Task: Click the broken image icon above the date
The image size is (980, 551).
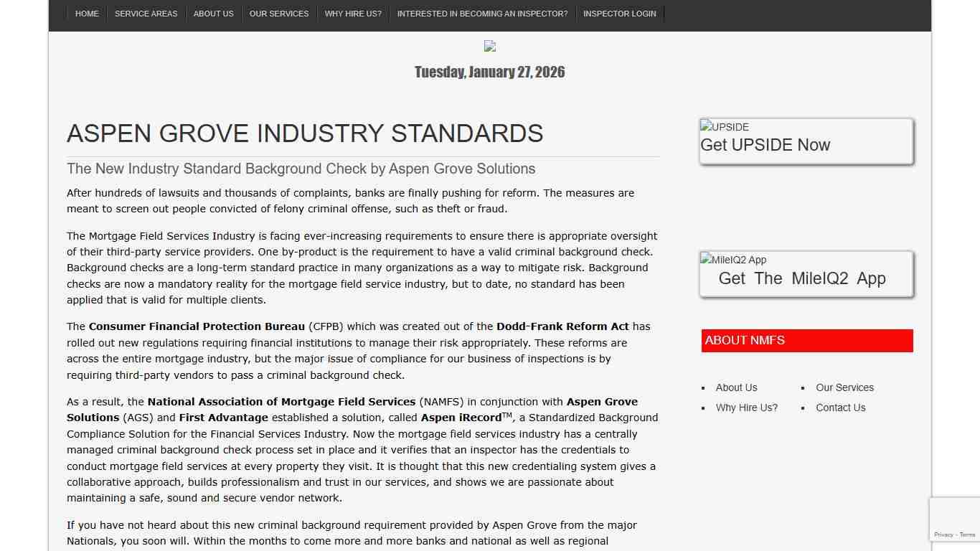Action: 489,46
